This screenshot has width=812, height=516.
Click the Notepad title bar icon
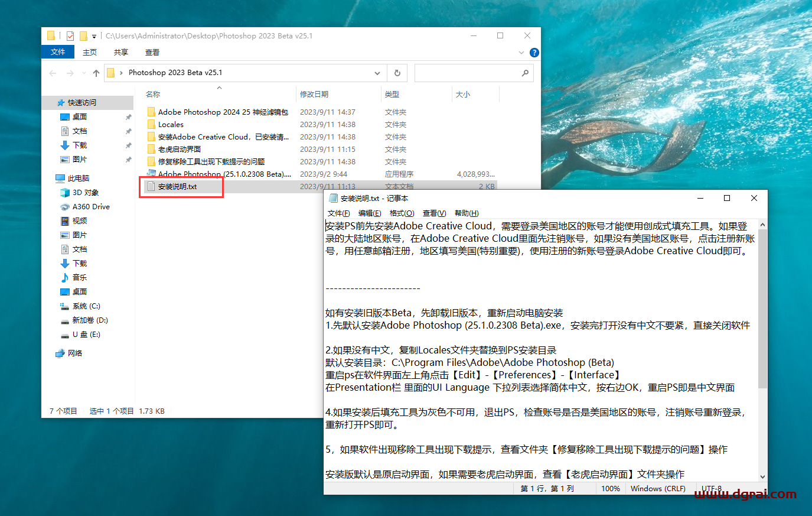coord(333,198)
